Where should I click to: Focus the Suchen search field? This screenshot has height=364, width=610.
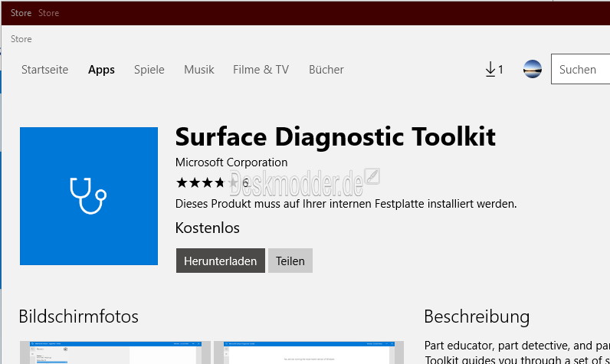pos(580,69)
